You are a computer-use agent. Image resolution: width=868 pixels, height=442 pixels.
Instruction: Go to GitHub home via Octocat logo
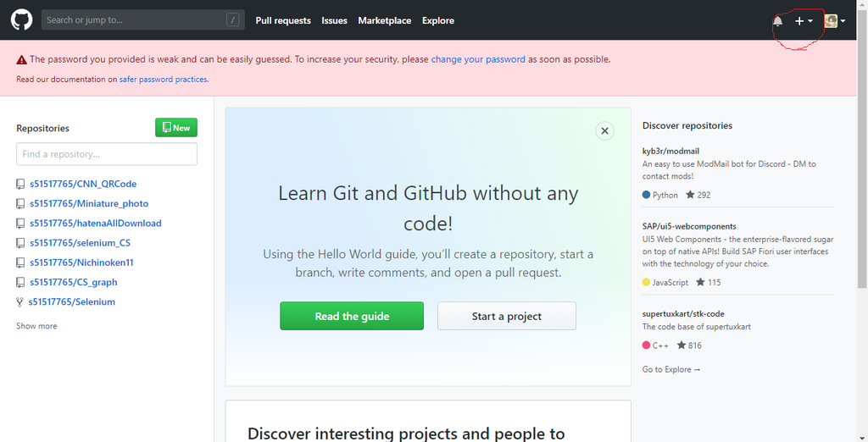21,20
